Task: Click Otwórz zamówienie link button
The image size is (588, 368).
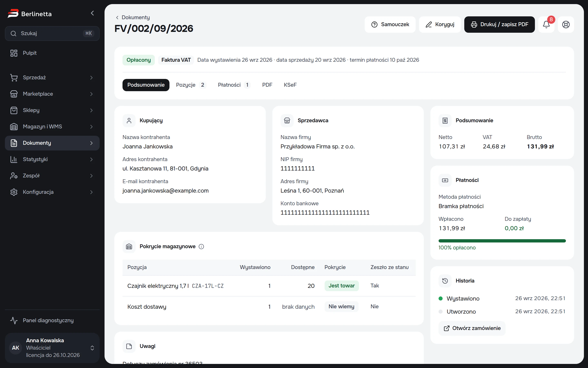Action: pos(472,328)
